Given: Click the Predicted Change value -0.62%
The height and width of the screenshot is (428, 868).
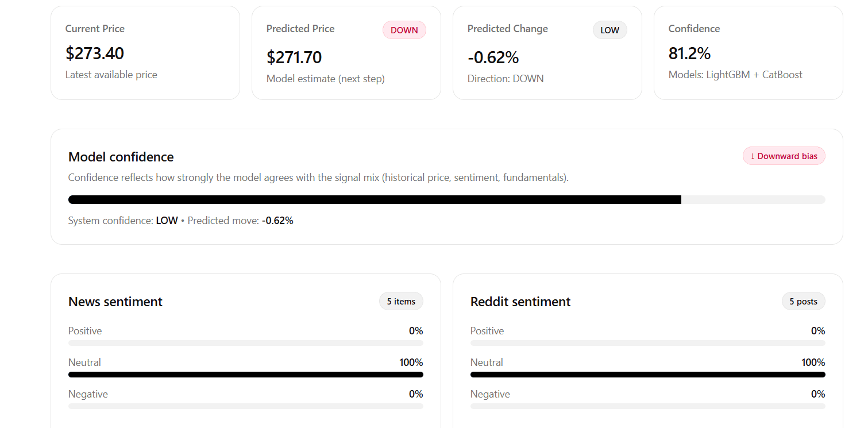Looking at the screenshot, I should click(493, 57).
